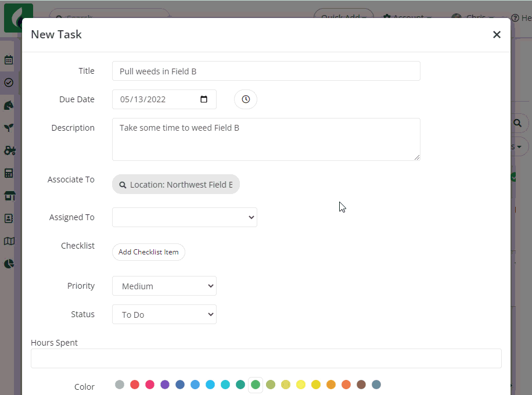Viewport: 532px width, 395px height.
Task: Open the contacts address book icon in the sidebar
Action: 9,218
